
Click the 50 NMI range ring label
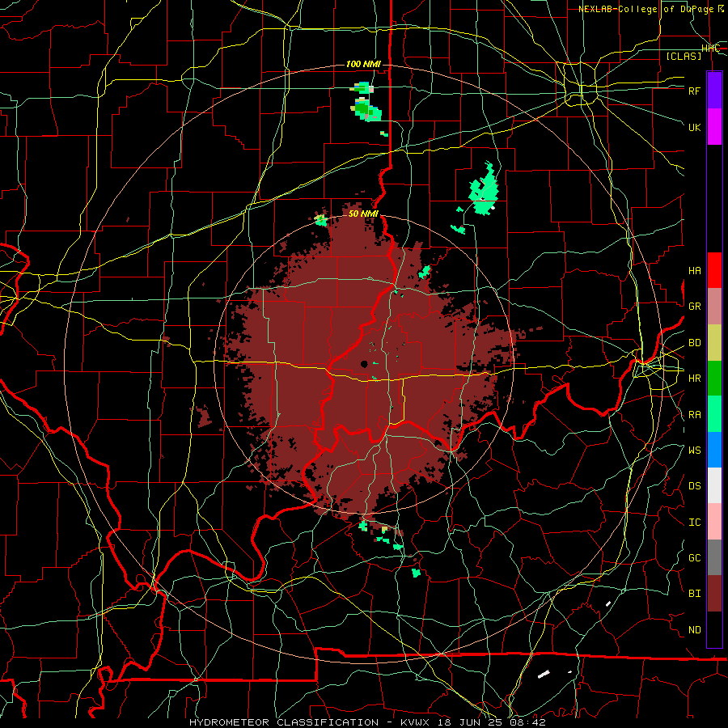(363, 214)
